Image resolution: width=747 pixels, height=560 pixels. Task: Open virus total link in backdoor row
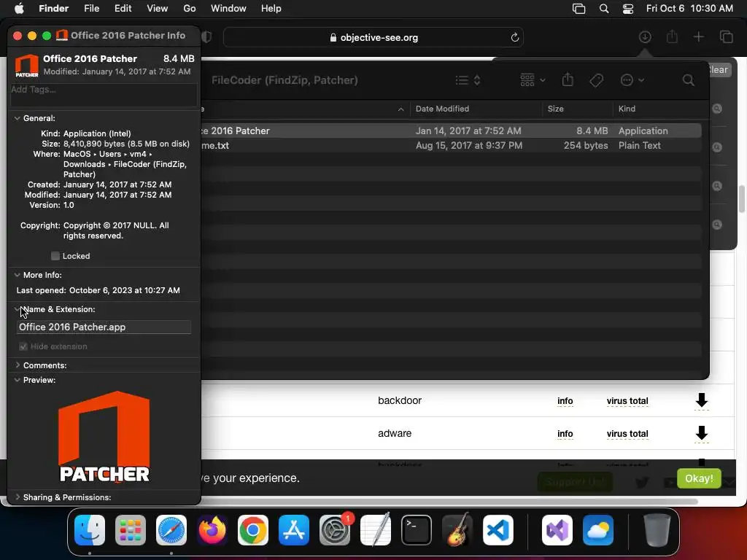[627, 401]
